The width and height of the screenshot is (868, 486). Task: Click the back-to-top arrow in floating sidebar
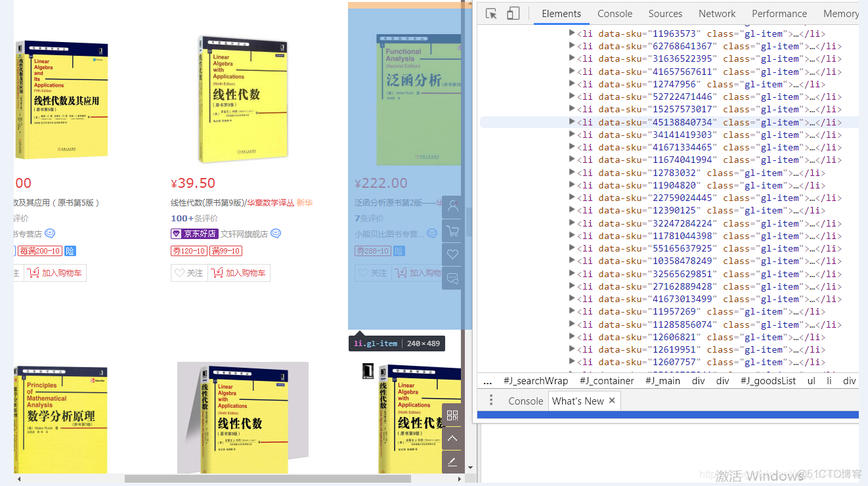[x=452, y=439]
